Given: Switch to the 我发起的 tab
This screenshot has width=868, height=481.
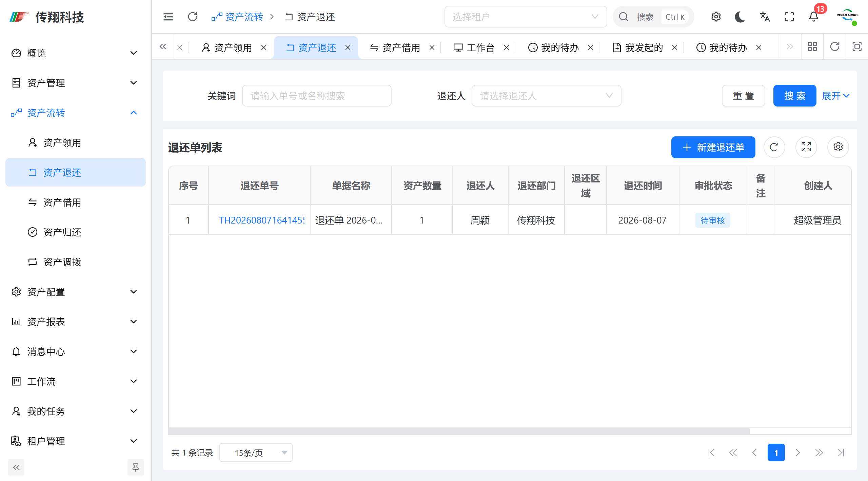Looking at the screenshot, I should 638,48.
